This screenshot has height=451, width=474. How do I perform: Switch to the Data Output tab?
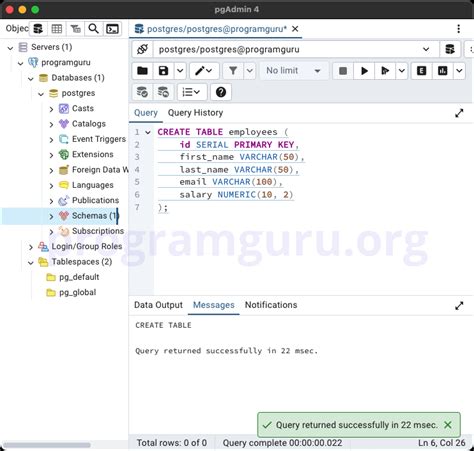pyautogui.click(x=158, y=305)
